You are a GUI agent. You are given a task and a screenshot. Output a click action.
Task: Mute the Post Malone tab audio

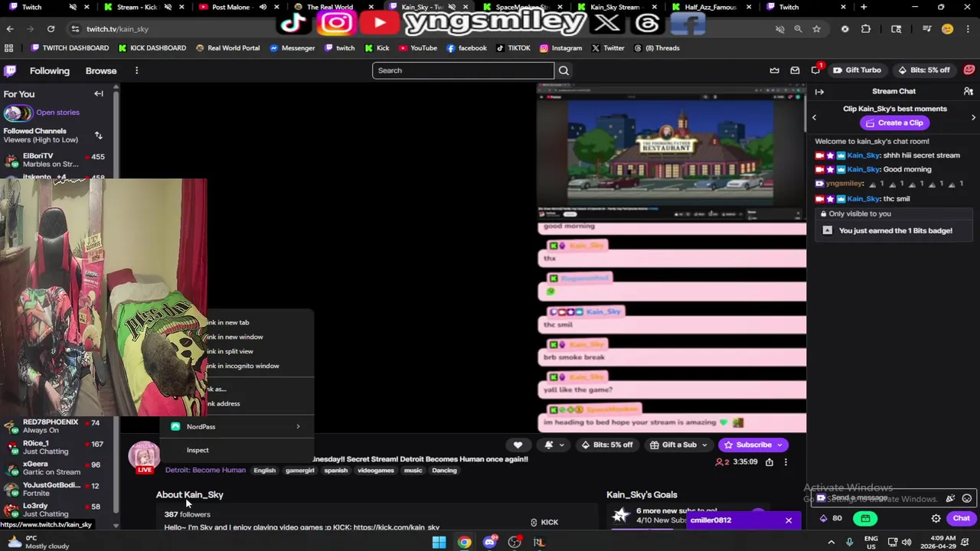[x=263, y=7]
